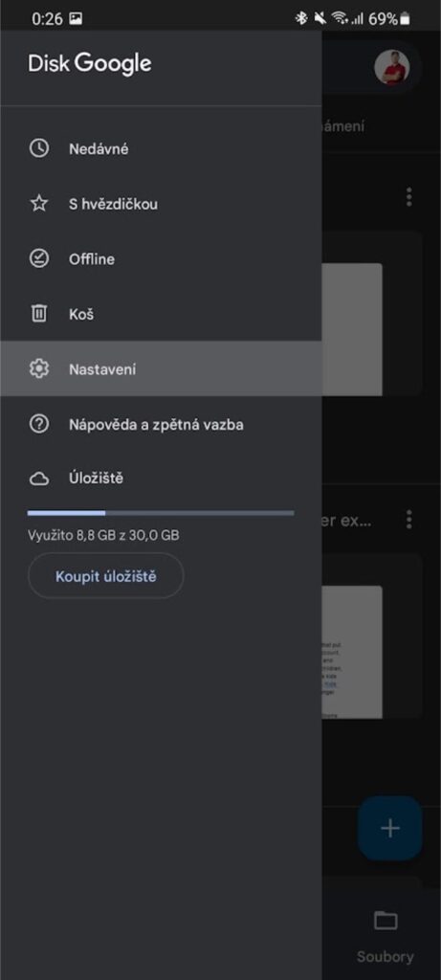Tap the blue plus create button
This screenshot has width=441, height=980.
coord(389,828)
